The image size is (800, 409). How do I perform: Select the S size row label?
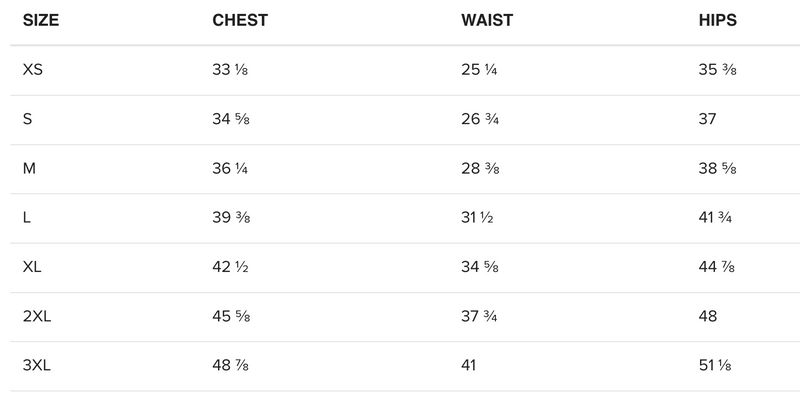tap(27, 119)
